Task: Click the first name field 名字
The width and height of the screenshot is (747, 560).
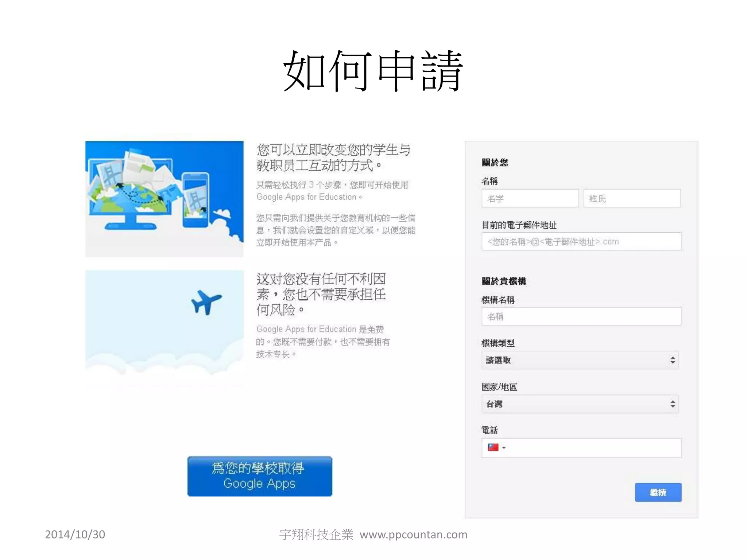Action: coord(530,198)
